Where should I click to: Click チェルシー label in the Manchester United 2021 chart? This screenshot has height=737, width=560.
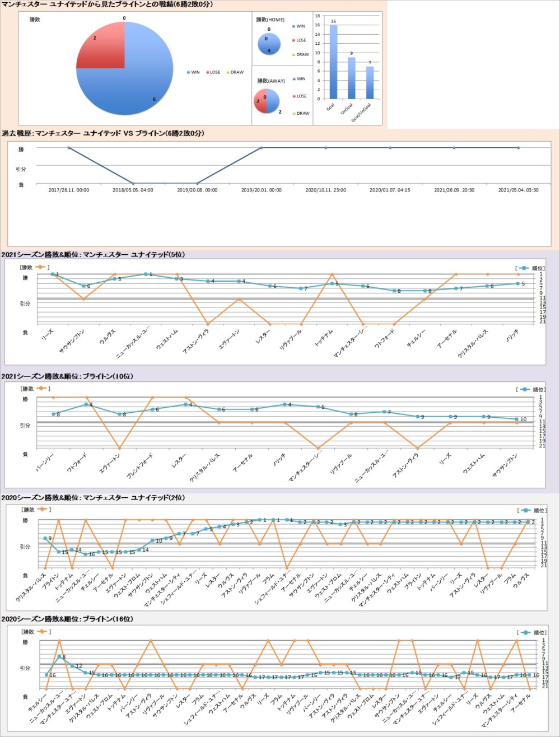(x=416, y=338)
